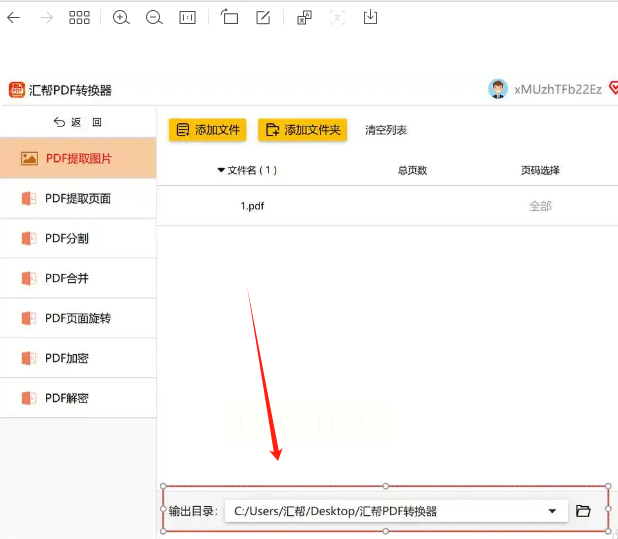Click the greyed-out text extraction icon
Image resolution: width=618 pixels, height=539 pixels.
(337, 18)
